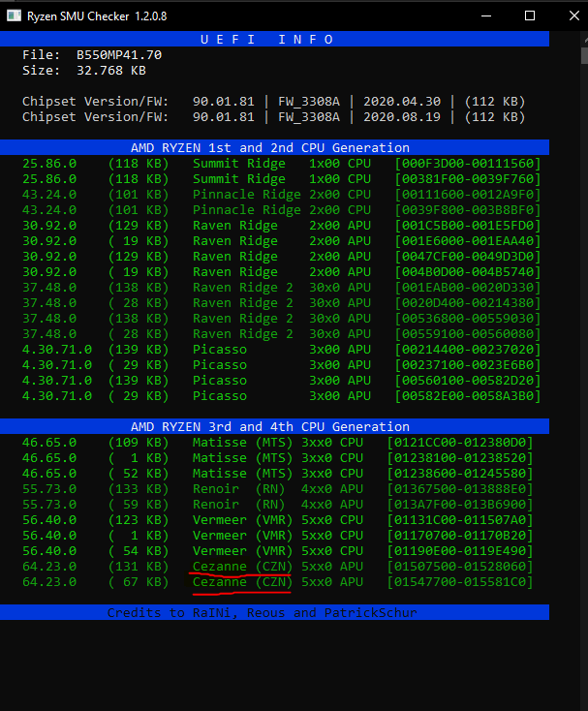
Task: Click the size value '32.768 KB'
Action: tap(111, 71)
